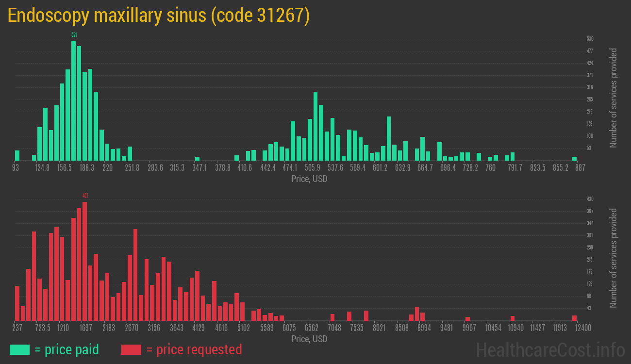Click the rightmost green bar at 887
Image resolution: width=631 pixels, height=364 pixels.
coord(574,159)
